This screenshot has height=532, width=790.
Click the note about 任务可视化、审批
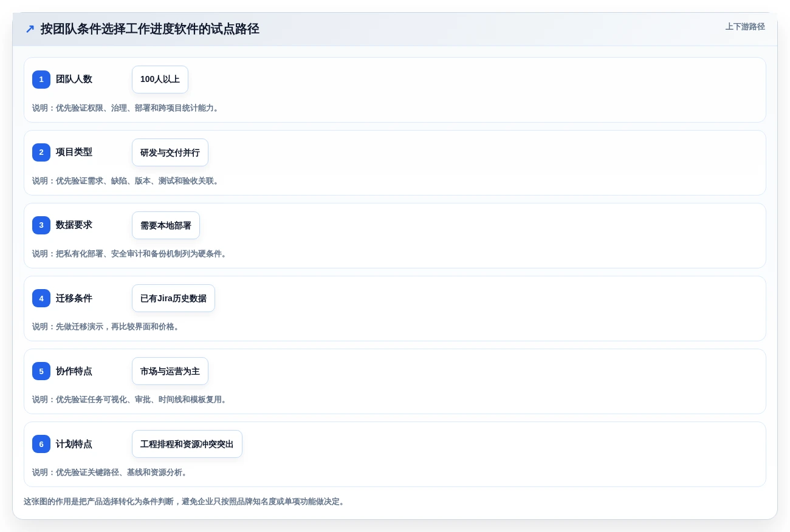click(131, 400)
